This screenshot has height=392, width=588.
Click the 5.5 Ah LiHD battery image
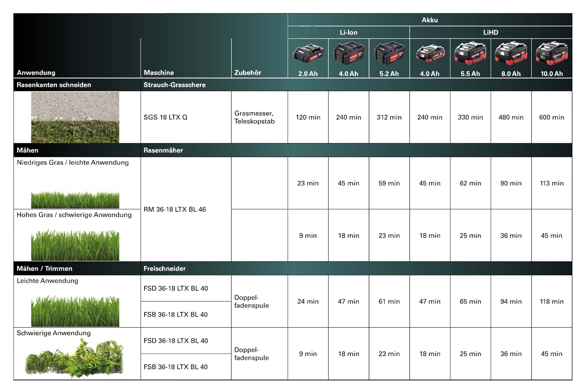pos(470,53)
